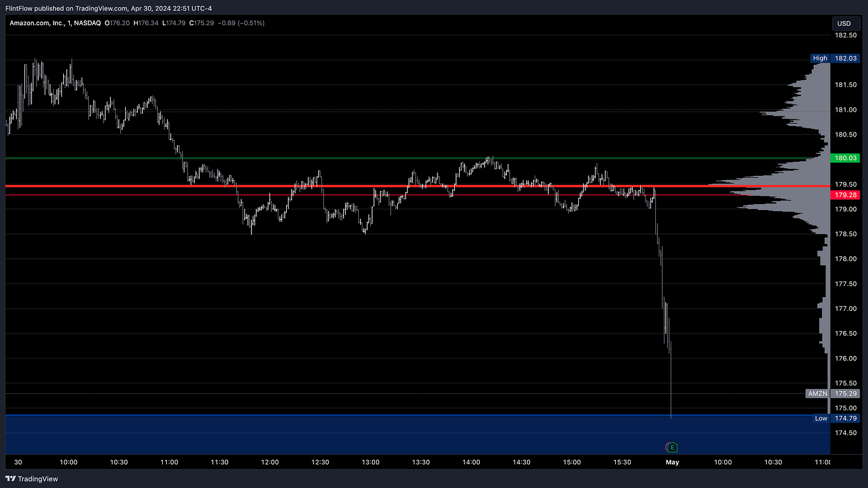Click the 177.00 price axis label

[847, 308]
